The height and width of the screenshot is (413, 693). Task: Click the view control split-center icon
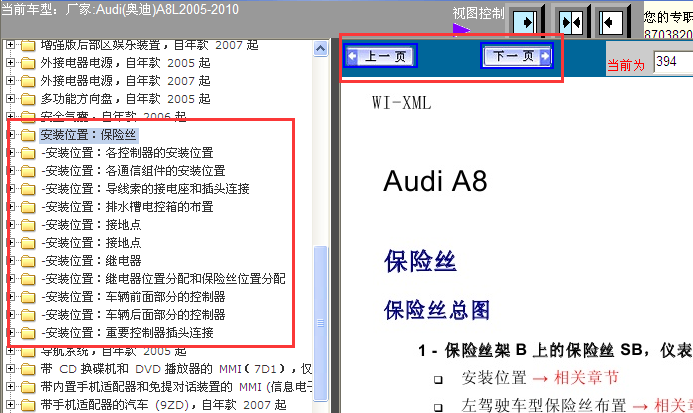(571, 22)
